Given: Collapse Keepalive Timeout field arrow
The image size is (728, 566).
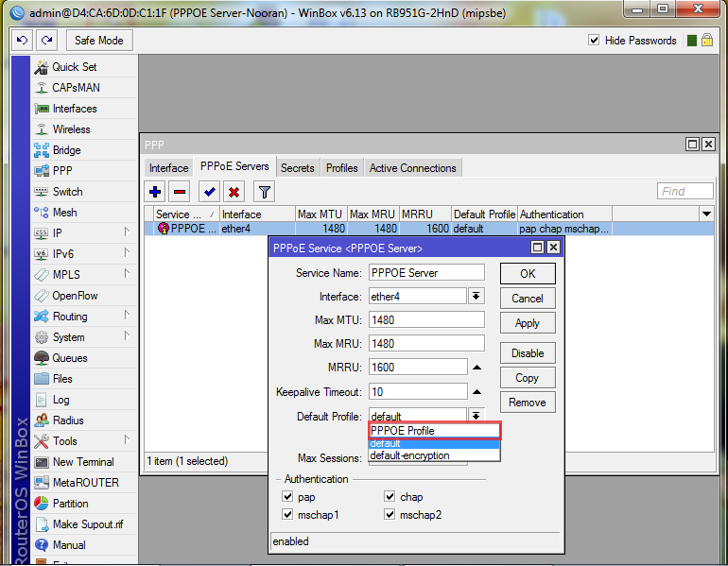Looking at the screenshot, I should click(477, 392).
